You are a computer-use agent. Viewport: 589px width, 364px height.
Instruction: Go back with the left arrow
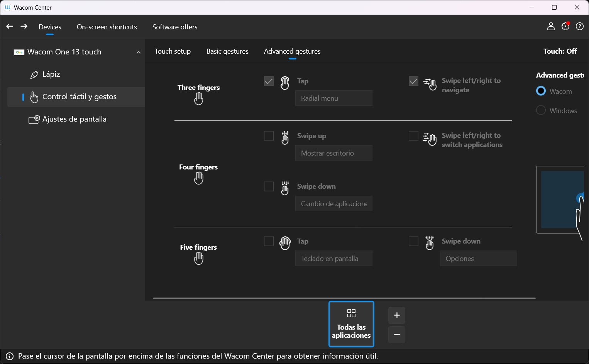(10, 26)
